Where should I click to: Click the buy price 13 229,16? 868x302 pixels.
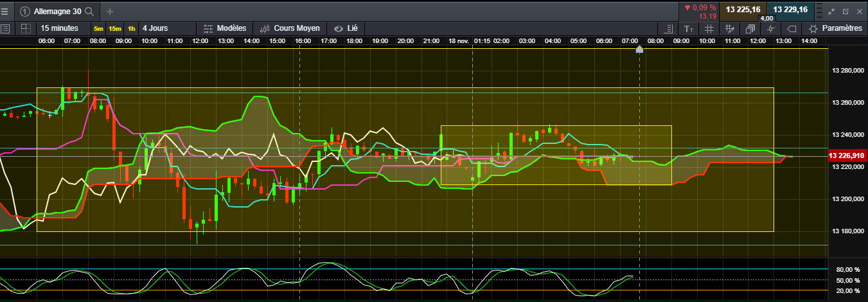[791, 9]
